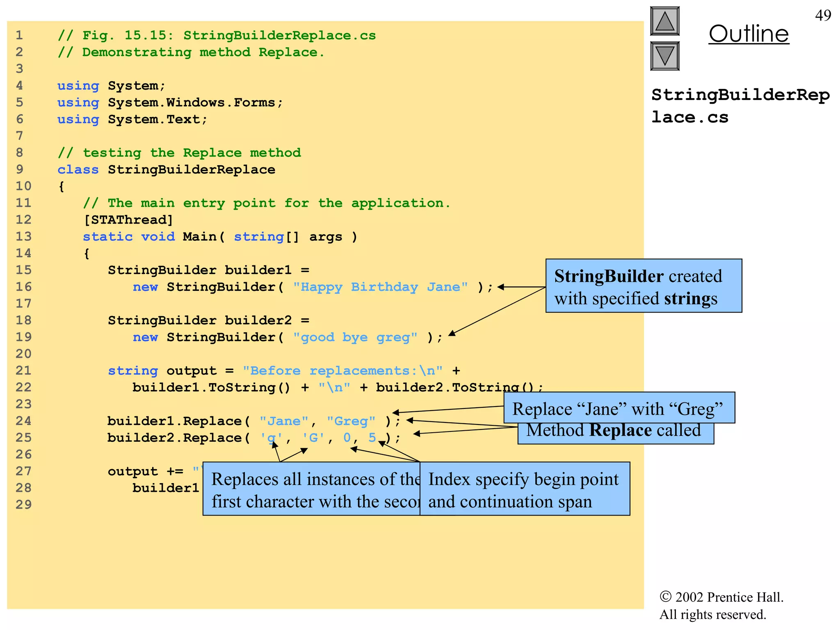
Task: Click 'output +=' on line 27
Action: coord(145,472)
